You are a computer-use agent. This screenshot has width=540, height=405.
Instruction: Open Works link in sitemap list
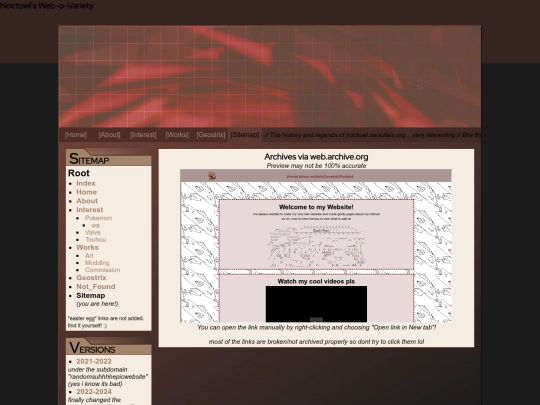(87, 248)
